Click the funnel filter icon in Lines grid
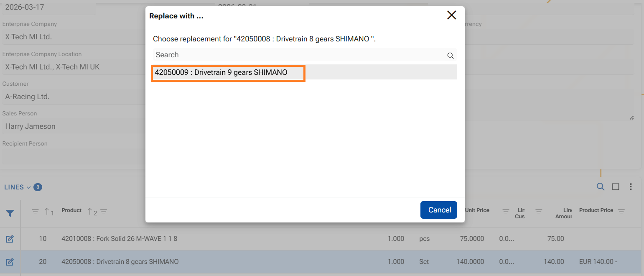The width and height of the screenshot is (644, 276). point(10,213)
